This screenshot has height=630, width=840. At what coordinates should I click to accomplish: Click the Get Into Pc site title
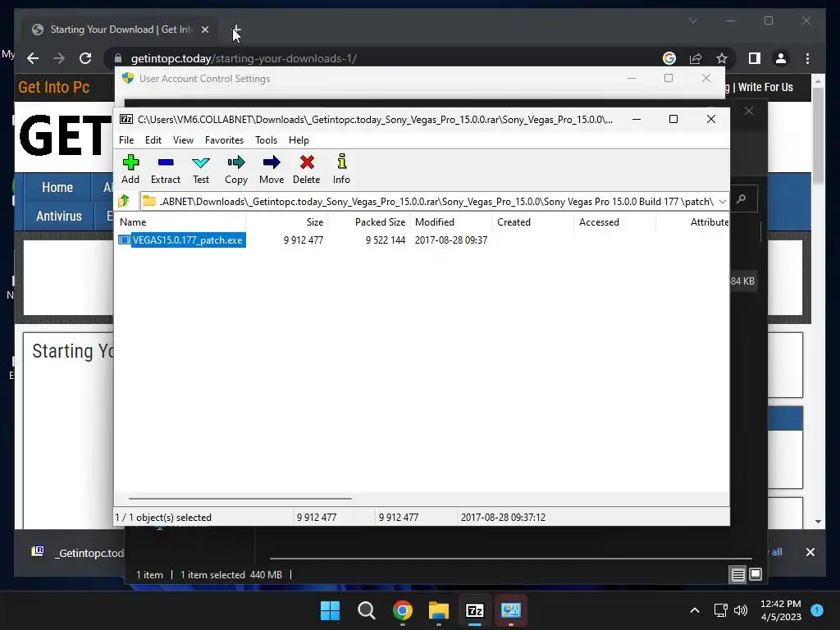(53, 87)
